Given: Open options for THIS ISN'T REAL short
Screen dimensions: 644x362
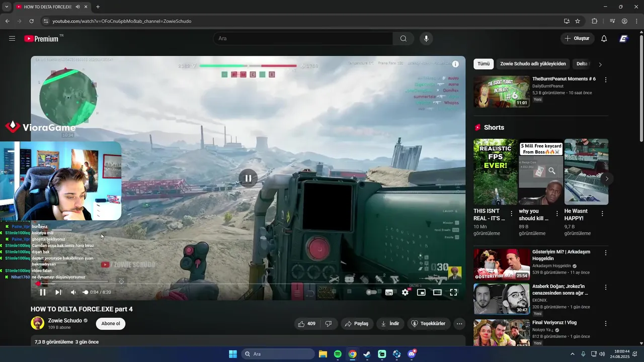Looking at the screenshot, I should pyautogui.click(x=511, y=214).
